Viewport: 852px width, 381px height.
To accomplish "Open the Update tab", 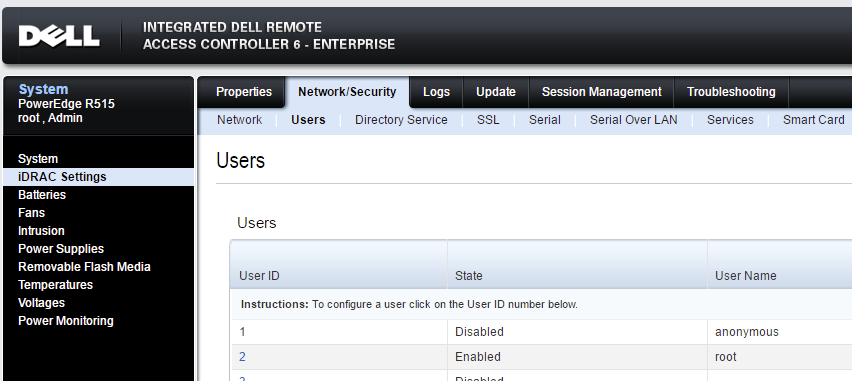I will 496,92.
